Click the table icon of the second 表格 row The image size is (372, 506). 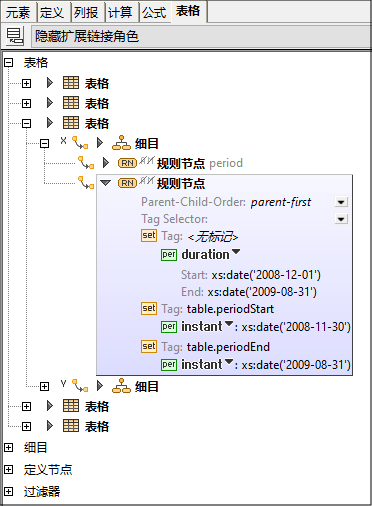(x=71, y=103)
